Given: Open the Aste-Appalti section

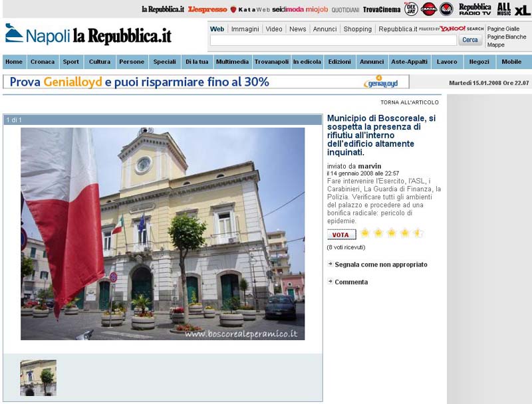Looking at the screenshot, I should point(410,62).
